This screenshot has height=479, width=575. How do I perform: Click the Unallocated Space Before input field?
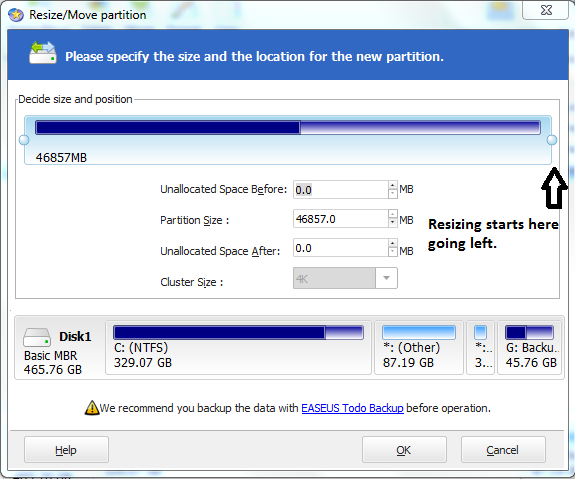(x=340, y=190)
